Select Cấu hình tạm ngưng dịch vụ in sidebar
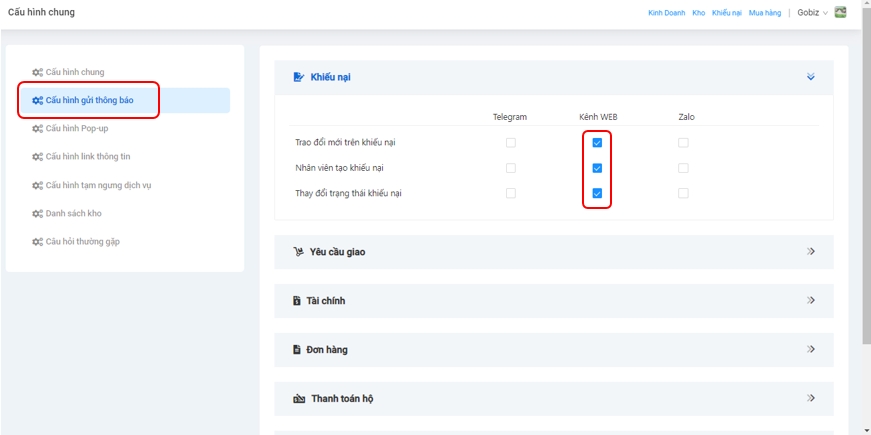The width and height of the screenshot is (871, 435). pyautogui.click(x=98, y=185)
